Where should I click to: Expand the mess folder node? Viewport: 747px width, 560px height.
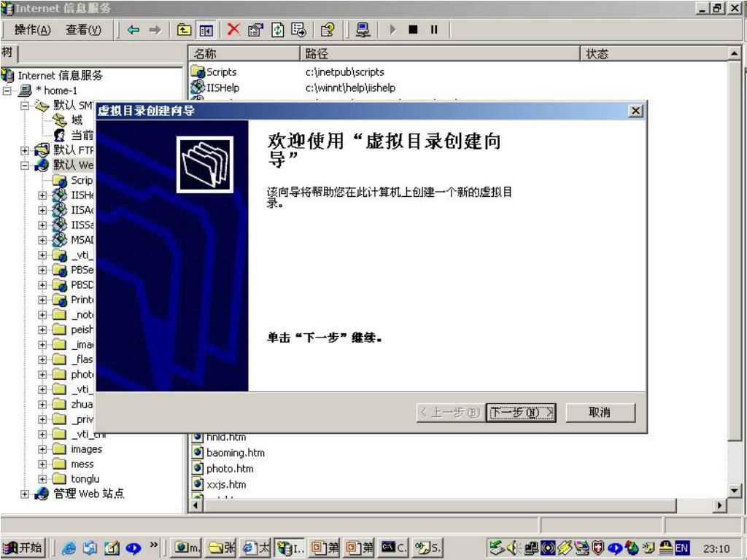pyautogui.click(x=42, y=464)
